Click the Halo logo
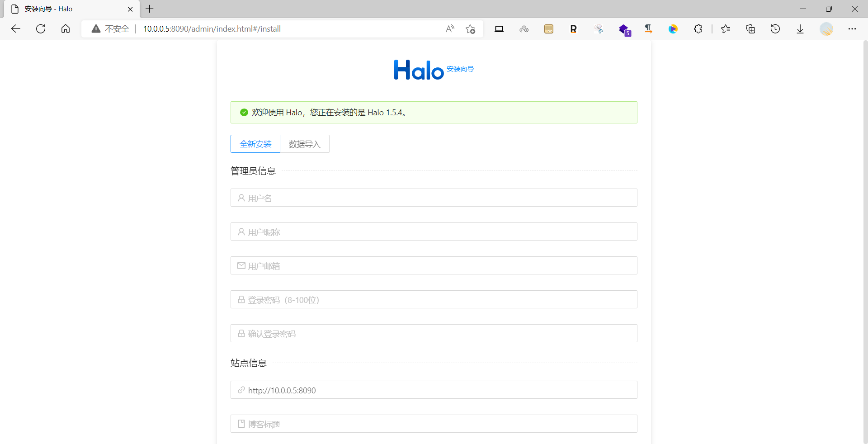 [419, 70]
